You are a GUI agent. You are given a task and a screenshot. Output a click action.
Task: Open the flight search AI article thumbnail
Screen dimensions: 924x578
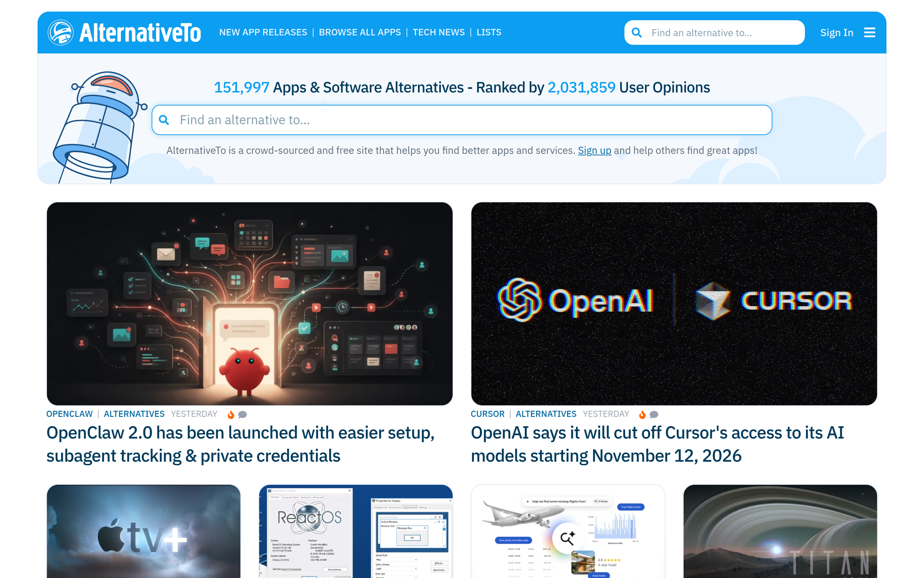pos(568,531)
